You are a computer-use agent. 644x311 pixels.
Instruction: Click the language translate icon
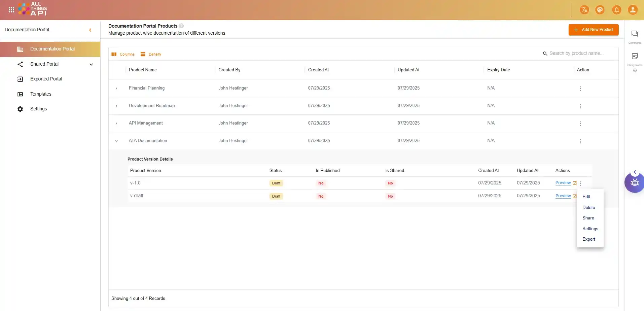584,10
